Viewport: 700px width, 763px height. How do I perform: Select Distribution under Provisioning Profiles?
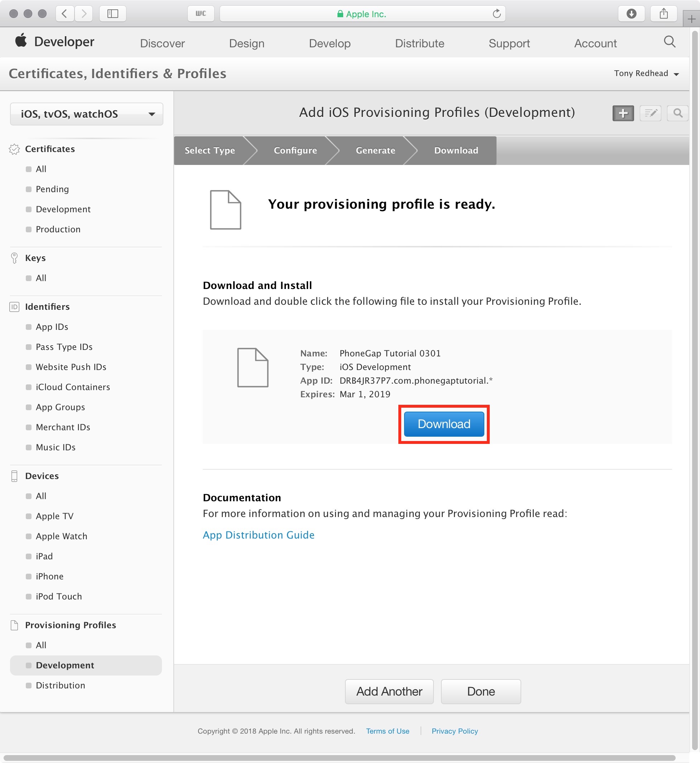[60, 685]
